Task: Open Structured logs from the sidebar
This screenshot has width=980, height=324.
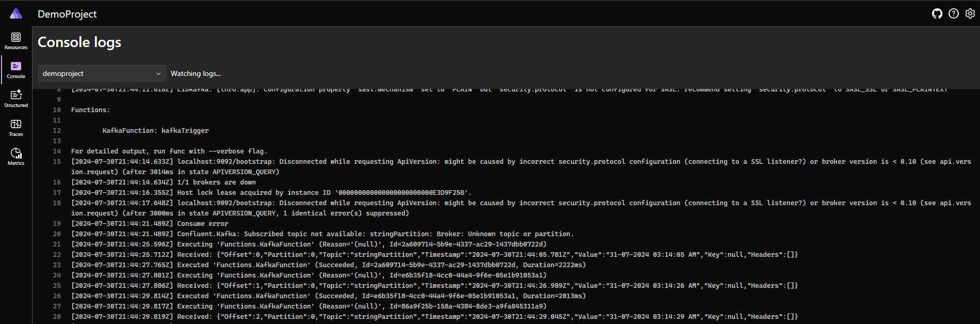Action: point(16,99)
